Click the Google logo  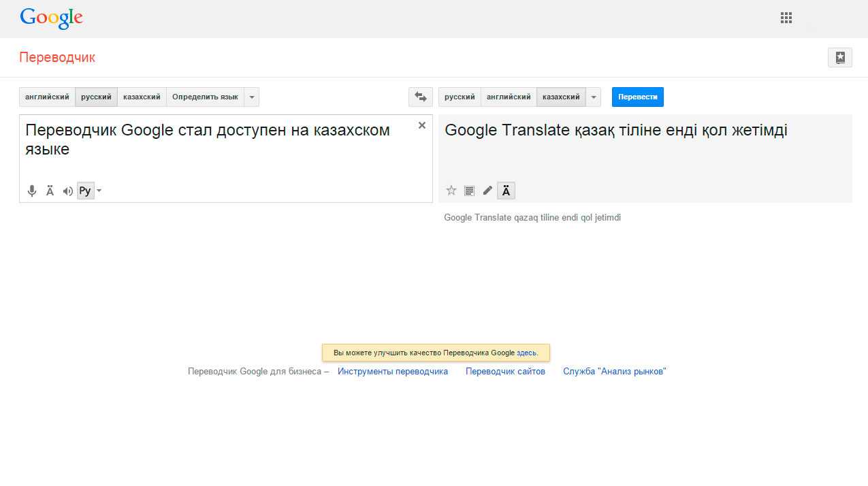tap(51, 18)
